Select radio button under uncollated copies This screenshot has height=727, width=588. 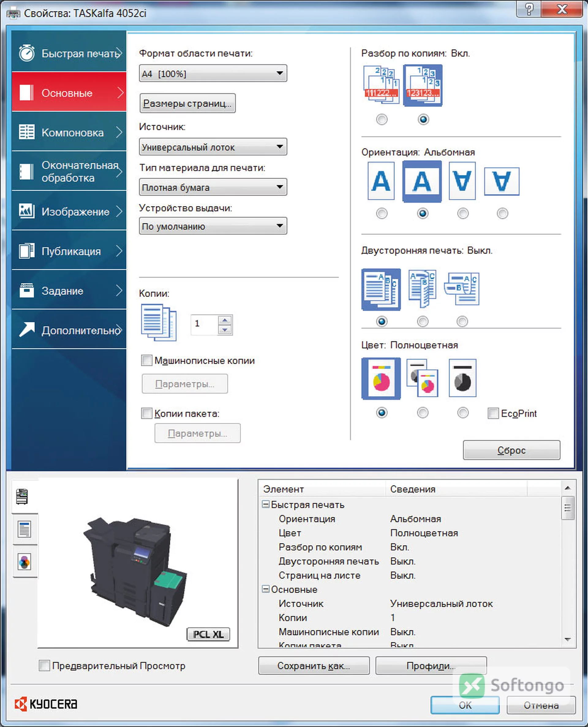pos(382,119)
